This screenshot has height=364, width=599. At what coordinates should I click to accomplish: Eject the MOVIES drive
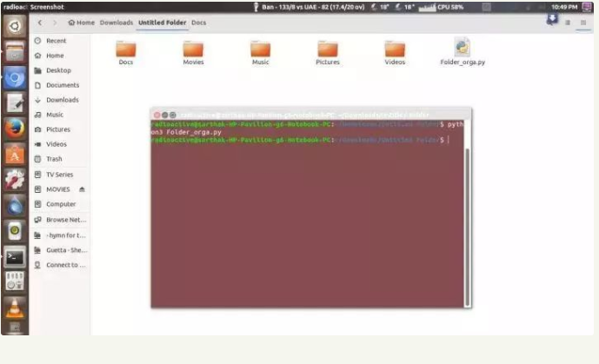(82, 189)
